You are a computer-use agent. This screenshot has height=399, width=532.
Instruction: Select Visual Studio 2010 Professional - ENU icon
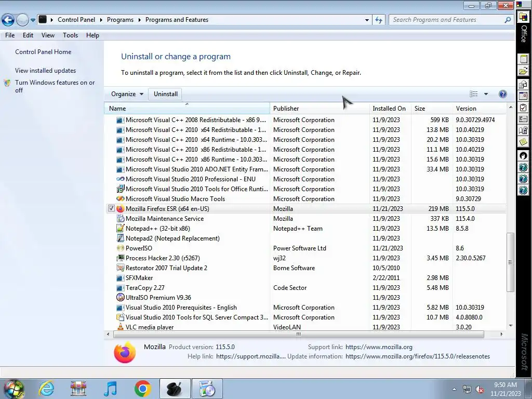coord(120,179)
